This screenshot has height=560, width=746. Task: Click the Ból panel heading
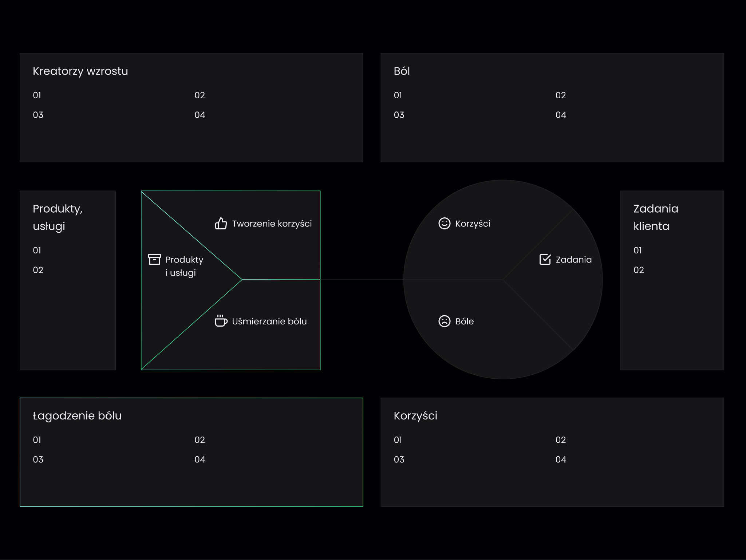[x=402, y=71]
